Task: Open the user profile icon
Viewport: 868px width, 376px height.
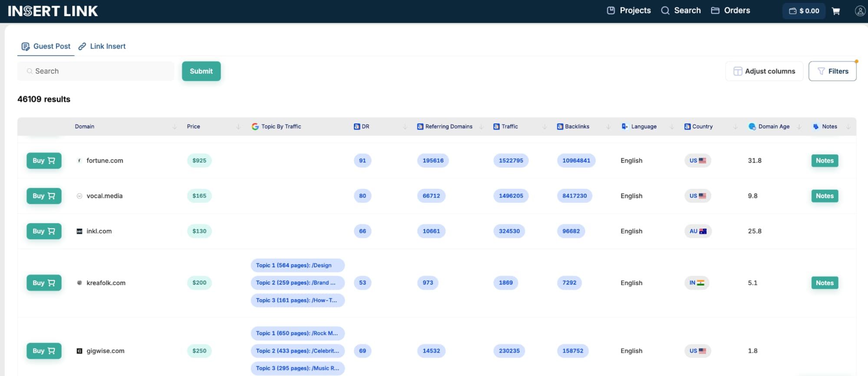Action: tap(860, 11)
